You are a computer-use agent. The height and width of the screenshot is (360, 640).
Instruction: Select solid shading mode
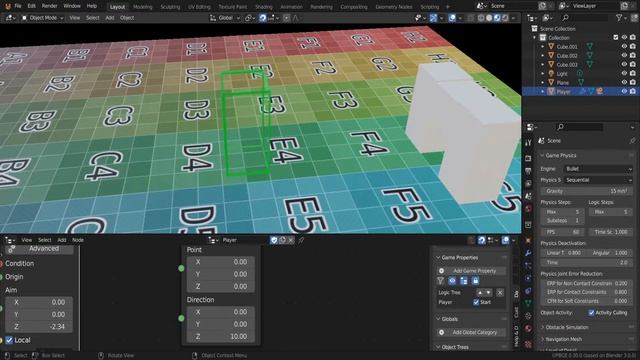[489, 18]
